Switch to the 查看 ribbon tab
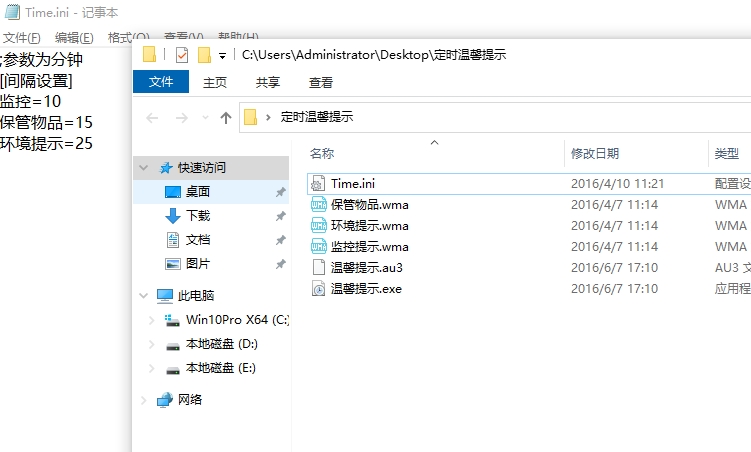This screenshot has height=452, width=751. point(321,83)
